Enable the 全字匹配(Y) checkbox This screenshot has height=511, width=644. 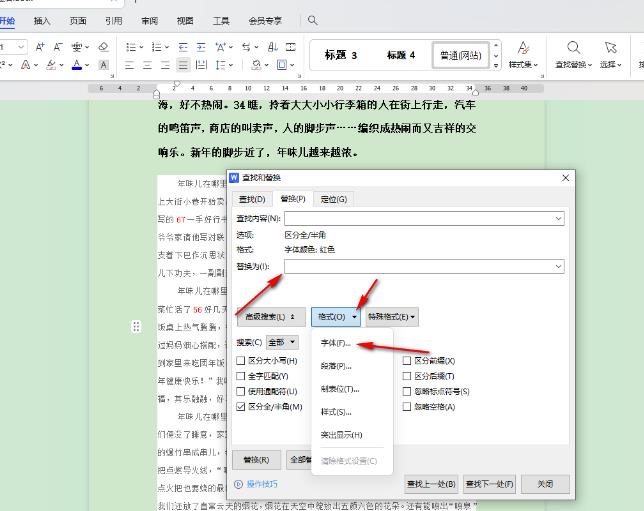[x=241, y=376]
